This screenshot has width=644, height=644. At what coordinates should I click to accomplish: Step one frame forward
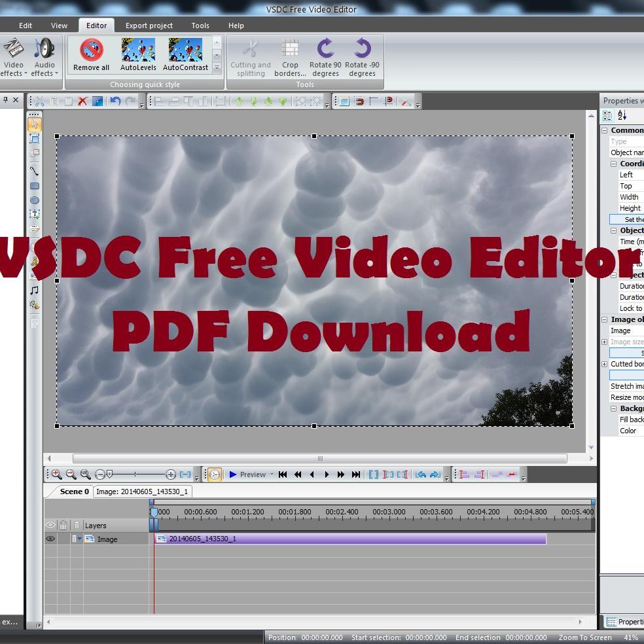(327, 474)
